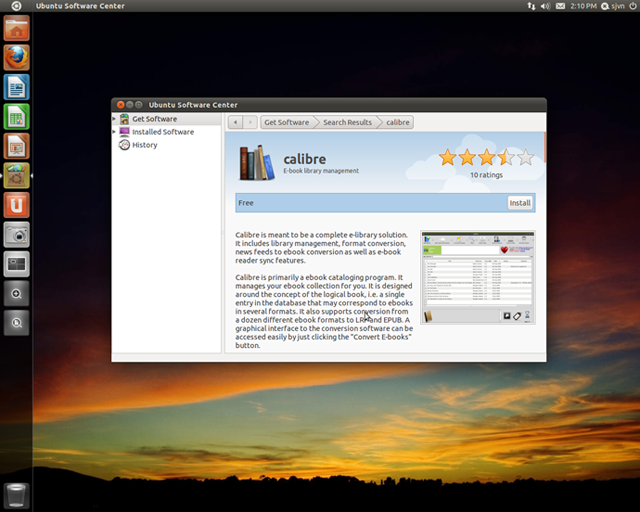Open the workspace switcher in launcher
640x512 pixels.
coord(16,264)
